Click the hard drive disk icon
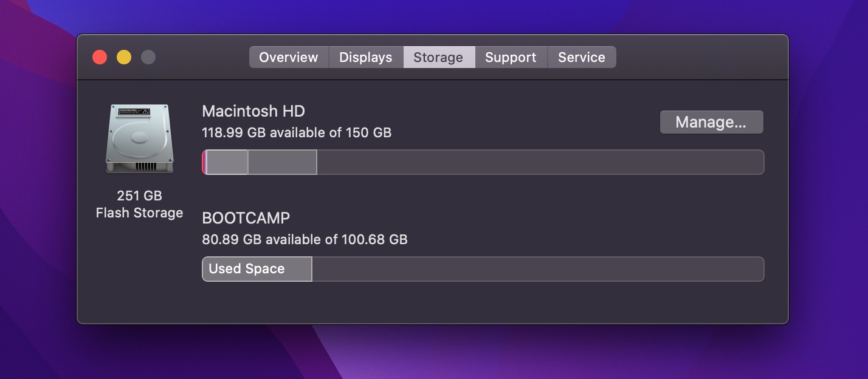The image size is (868, 379). (x=139, y=139)
